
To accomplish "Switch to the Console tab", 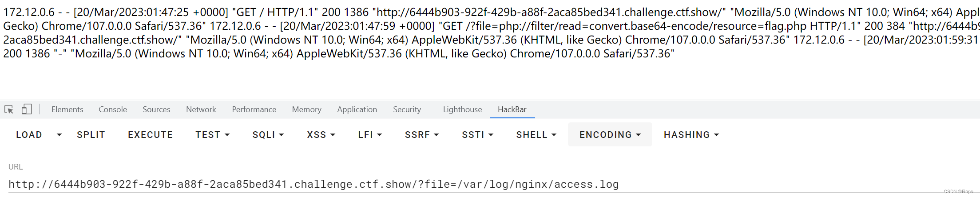I will (x=113, y=109).
